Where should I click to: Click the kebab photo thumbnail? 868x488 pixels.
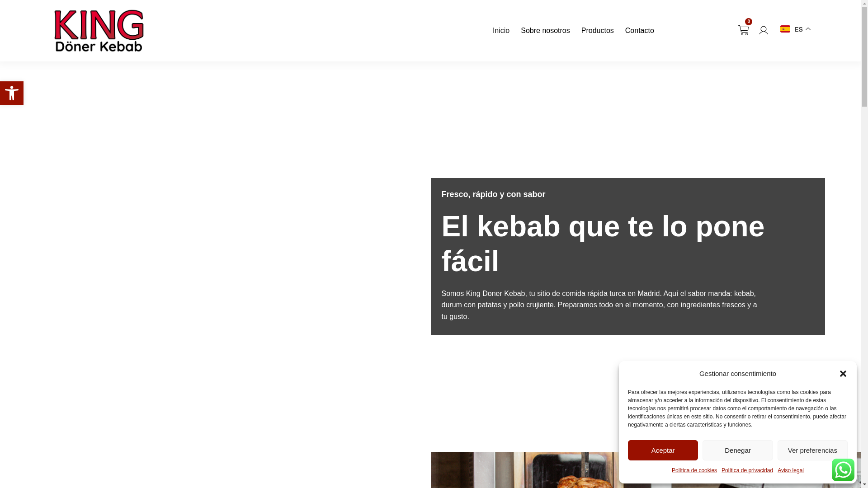(524, 471)
